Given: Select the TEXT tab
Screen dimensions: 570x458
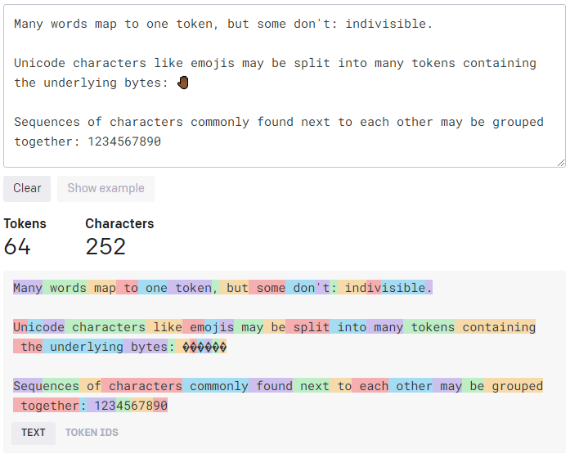Looking at the screenshot, I should [x=33, y=433].
